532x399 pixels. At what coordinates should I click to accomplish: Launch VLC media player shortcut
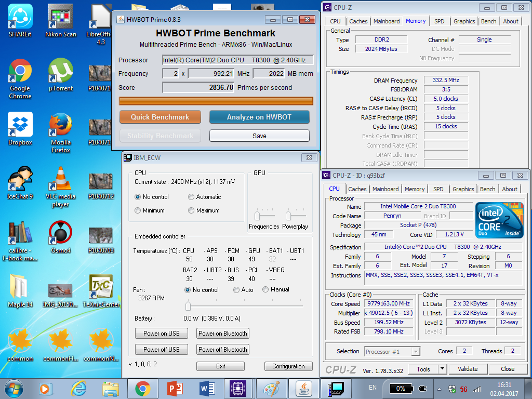click(61, 187)
